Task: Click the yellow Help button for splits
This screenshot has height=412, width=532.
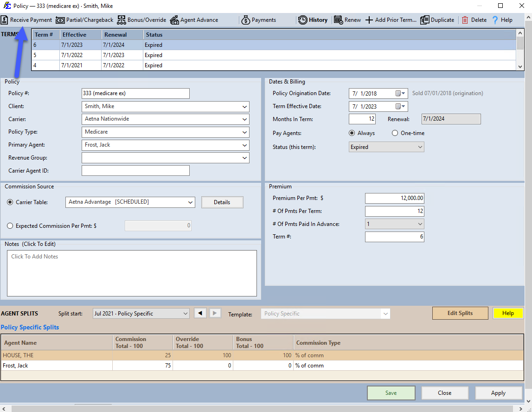Action: [508, 313]
